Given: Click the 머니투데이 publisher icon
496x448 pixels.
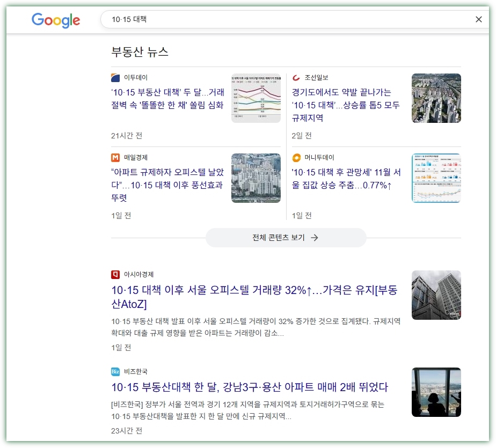Looking at the screenshot, I should (296, 157).
